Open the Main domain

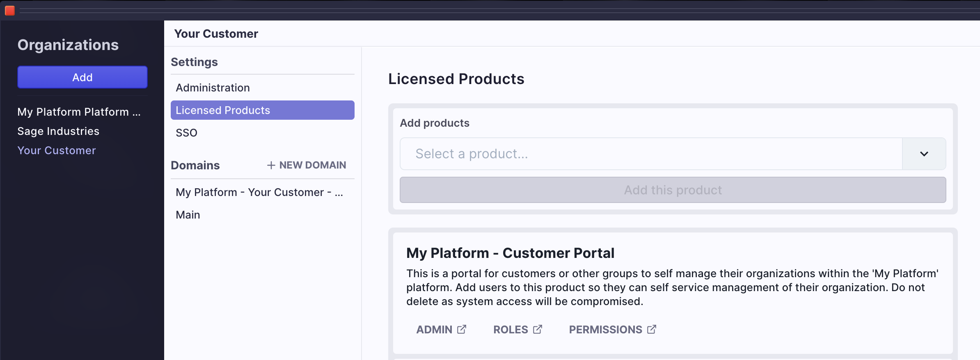click(188, 215)
